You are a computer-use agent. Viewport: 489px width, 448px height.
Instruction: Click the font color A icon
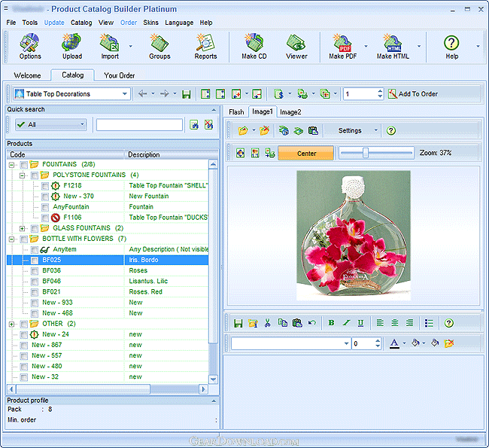click(394, 343)
